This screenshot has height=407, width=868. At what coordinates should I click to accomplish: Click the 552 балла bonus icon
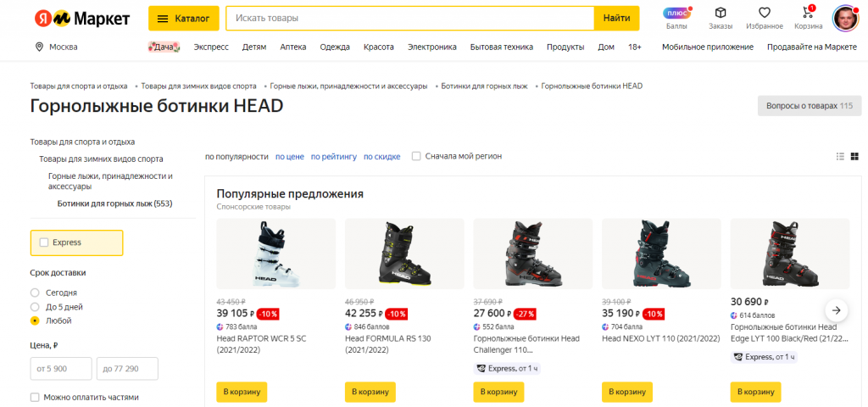[476, 326]
